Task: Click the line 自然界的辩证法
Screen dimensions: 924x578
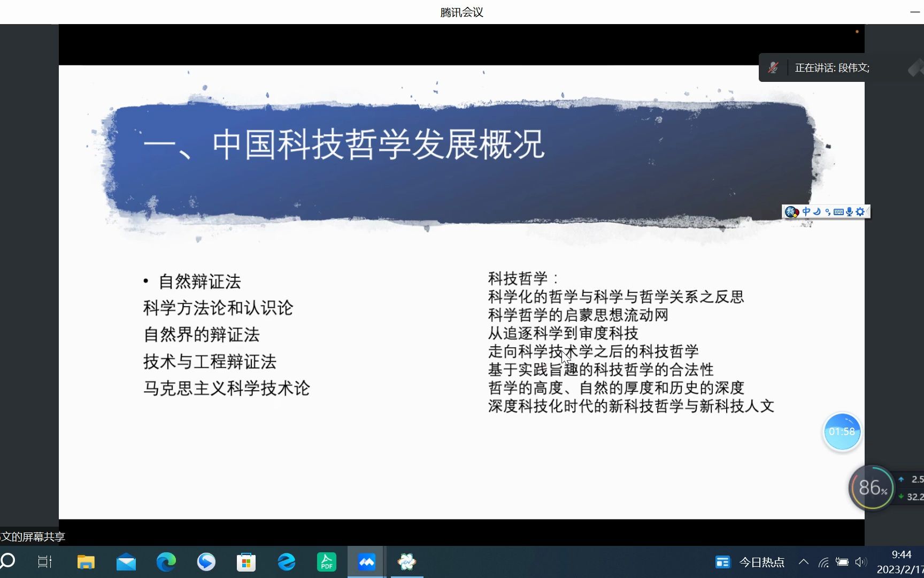Action: pos(202,334)
